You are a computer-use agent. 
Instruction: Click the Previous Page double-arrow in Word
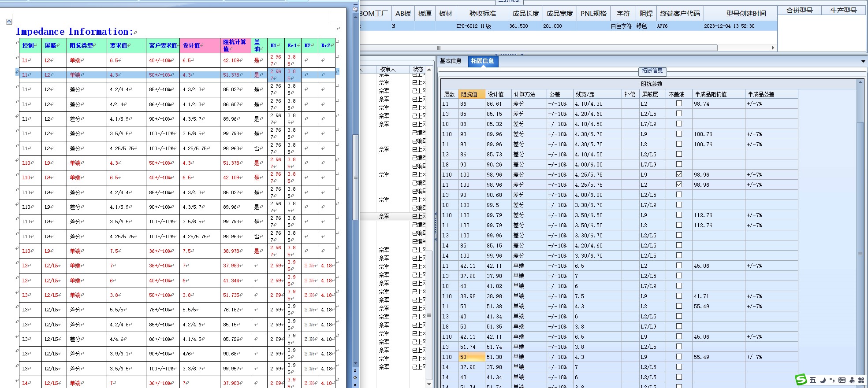(x=355, y=371)
